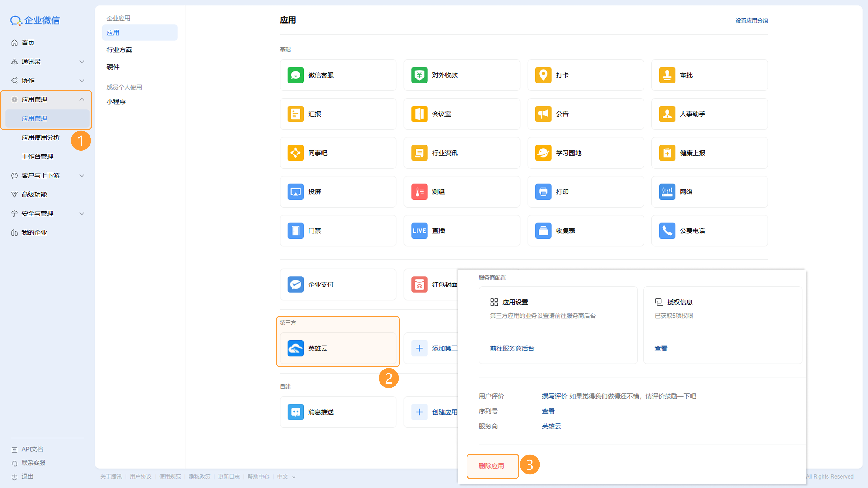Open the 使用规范 footer link
Viewport: 868px width, 488px height.
170,476
